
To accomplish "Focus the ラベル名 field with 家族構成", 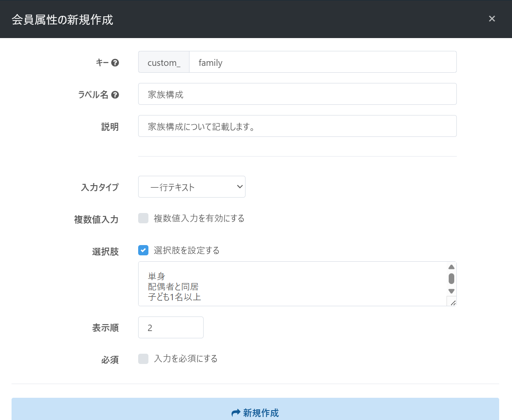I will tap(297, 94).
